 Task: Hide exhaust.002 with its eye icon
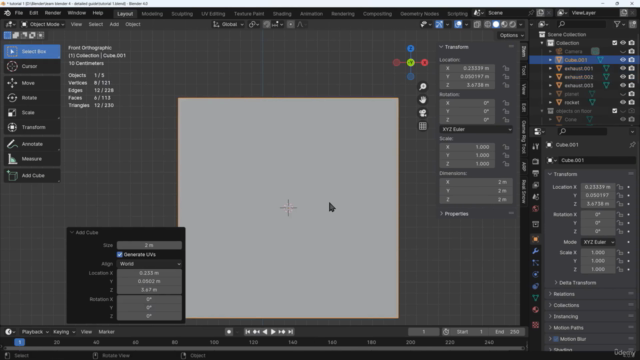pyautogui.click(x=623, y=77)
